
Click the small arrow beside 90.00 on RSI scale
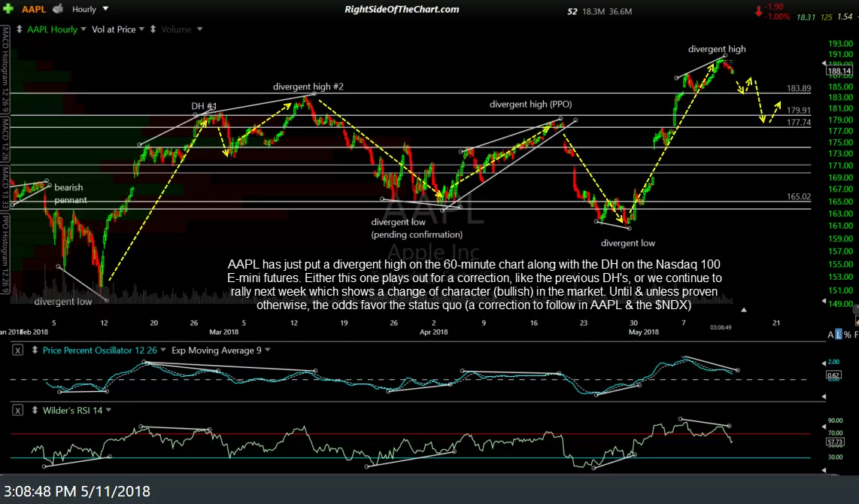(824, 427)
